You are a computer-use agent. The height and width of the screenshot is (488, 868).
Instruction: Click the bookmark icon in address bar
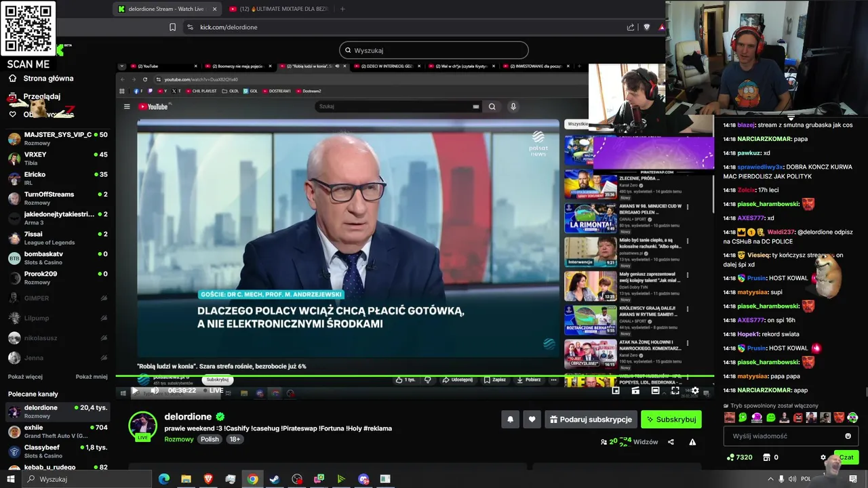coord(172,27)
